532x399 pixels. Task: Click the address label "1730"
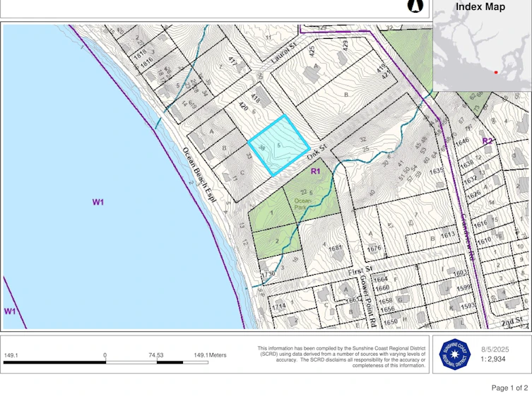click(x=268, y=274)
